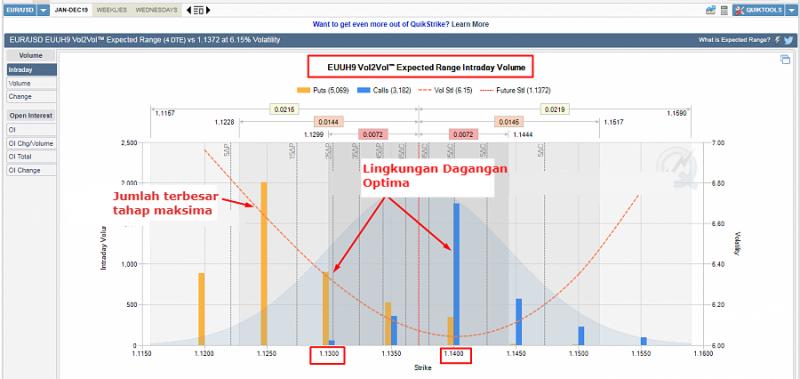Open the EUR/USD product selector

click(x=20, y=10)
